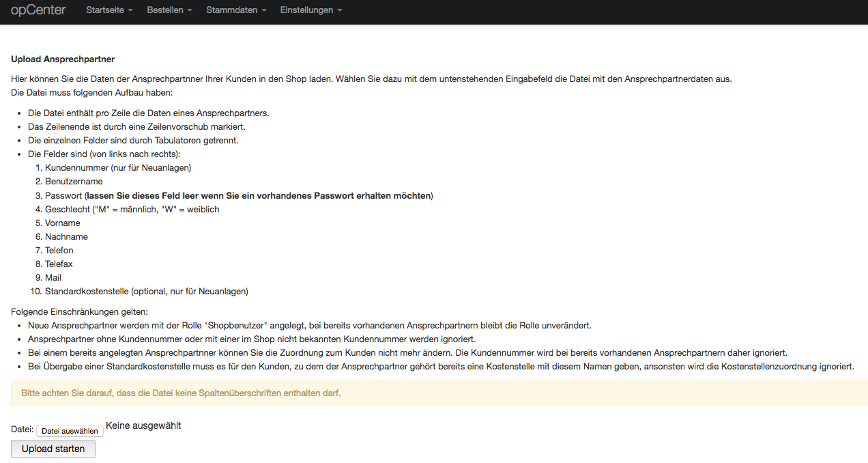Click the Datei auswählen file chooser button
Viewport: 868px width, 463px height.
(x=70, y=430)
